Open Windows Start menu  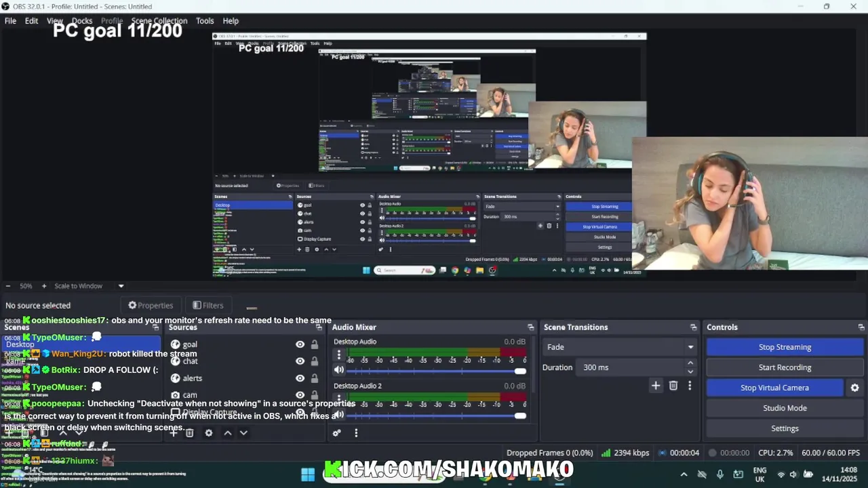[308, 474]
